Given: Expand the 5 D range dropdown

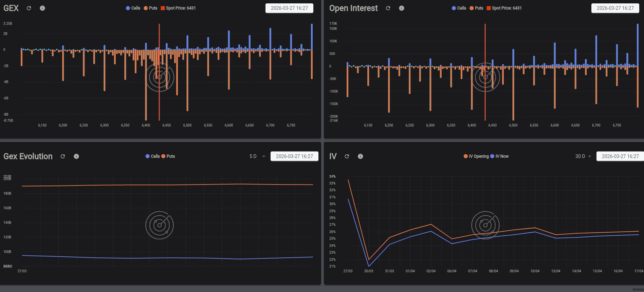Looking at the screenshot, I should [x=257, y=156].
